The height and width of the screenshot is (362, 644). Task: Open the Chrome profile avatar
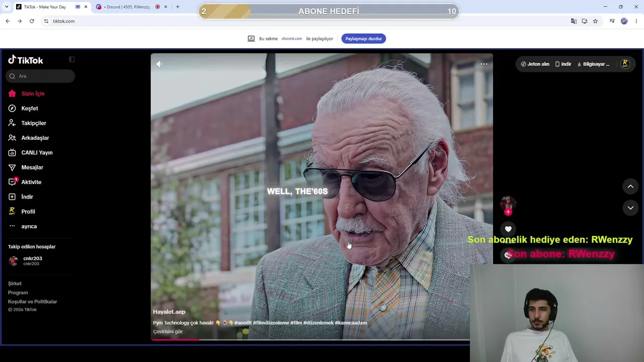coord(624,21)
